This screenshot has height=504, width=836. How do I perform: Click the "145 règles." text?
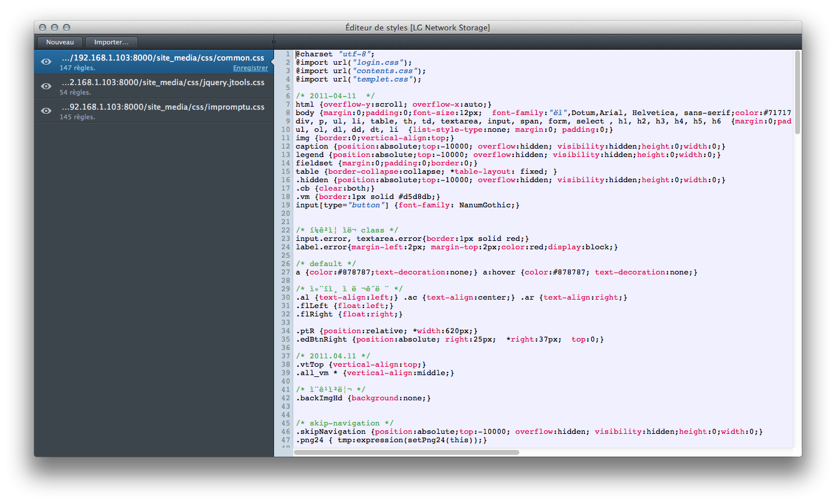77,117
